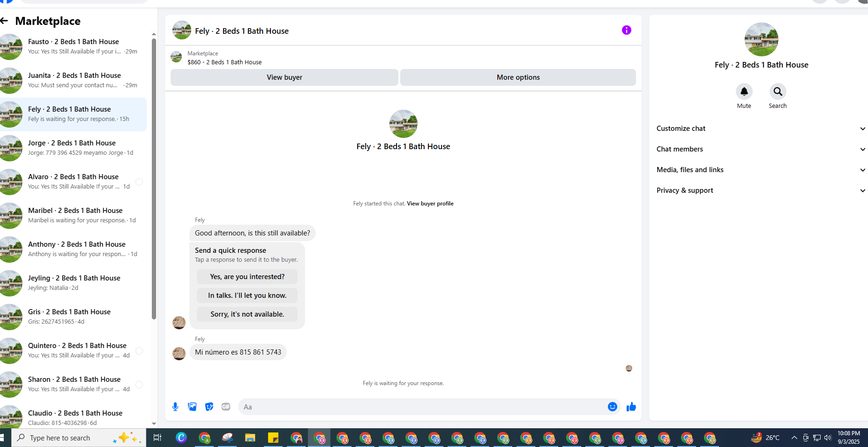Attach a photo using the image icon
Screen dimensions: 868x447
[192, 407]
